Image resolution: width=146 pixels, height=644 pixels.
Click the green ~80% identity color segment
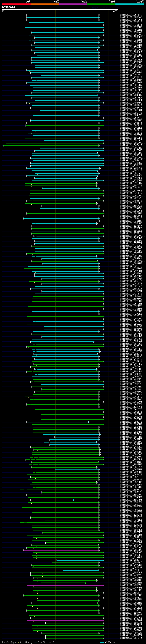click(x=101, y=4)
